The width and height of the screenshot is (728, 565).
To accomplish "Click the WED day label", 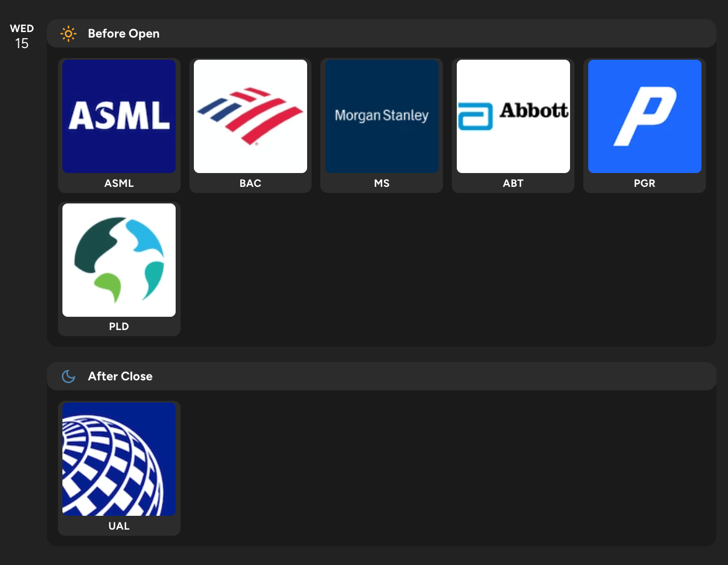I will 22,29.
